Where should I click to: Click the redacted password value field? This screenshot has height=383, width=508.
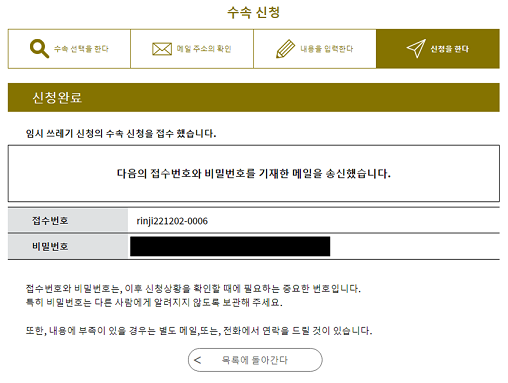(230, 246)
